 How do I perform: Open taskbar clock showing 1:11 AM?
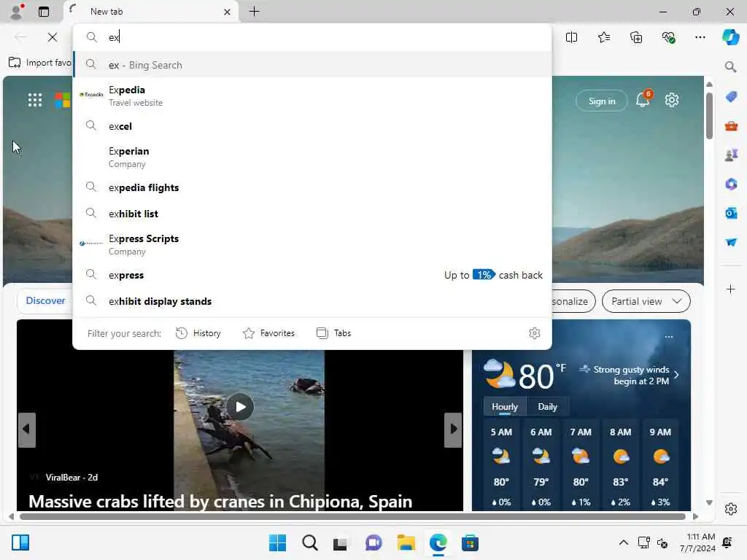tap(697, 542)
